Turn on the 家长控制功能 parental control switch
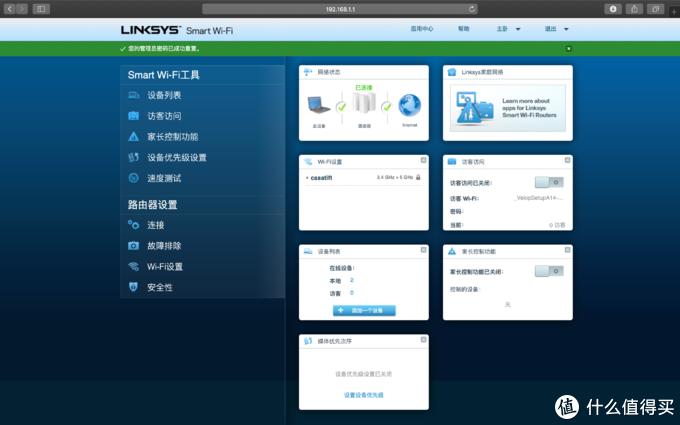Screen dimensions: 680x425 [x=549, y=271]
